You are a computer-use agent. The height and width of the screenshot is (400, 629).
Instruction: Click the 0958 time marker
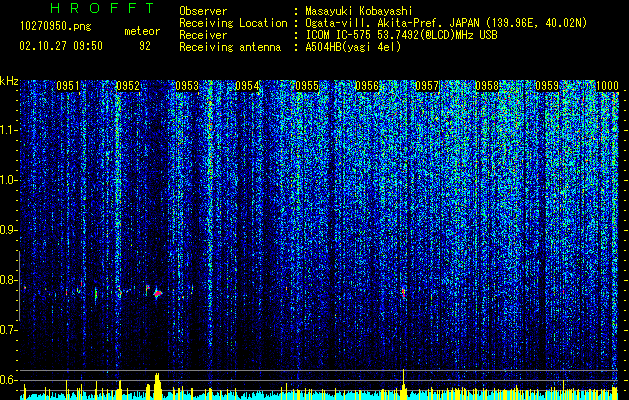click(487, 86)
